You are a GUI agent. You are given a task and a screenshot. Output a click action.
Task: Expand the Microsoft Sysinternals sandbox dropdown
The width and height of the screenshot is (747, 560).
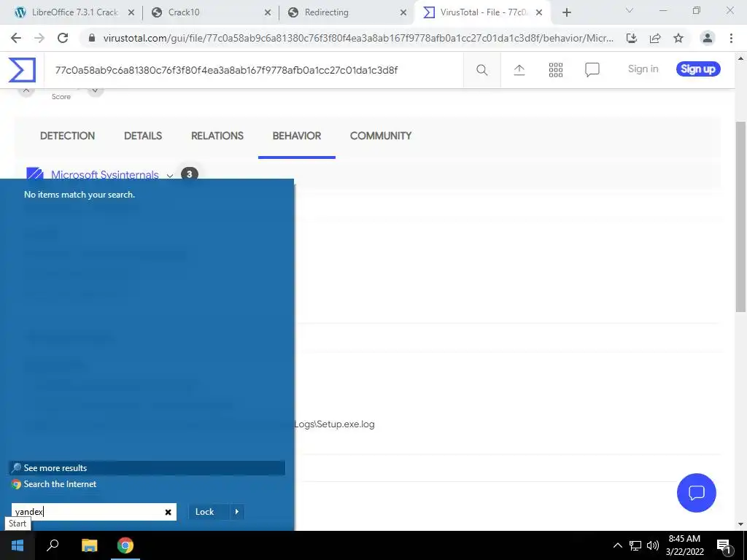click(169, 175)
